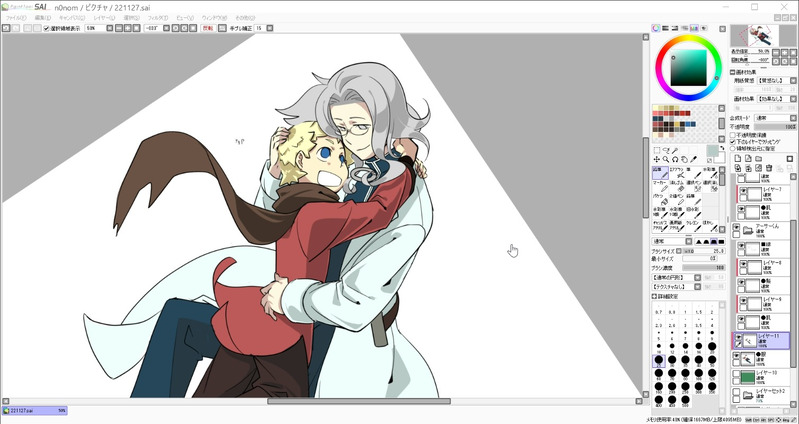Click the undo button in toolbar
The height and width of the screenshot is (424, 799).
click(6, 28)
